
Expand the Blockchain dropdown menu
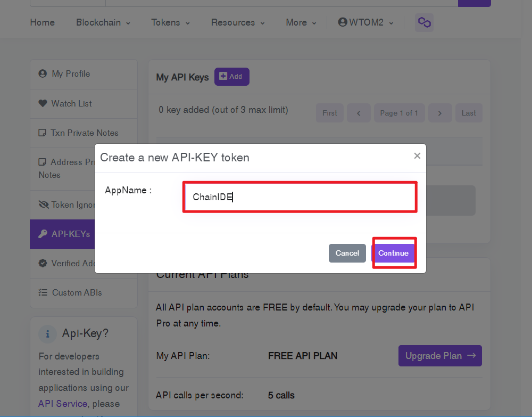coord(103,22)
